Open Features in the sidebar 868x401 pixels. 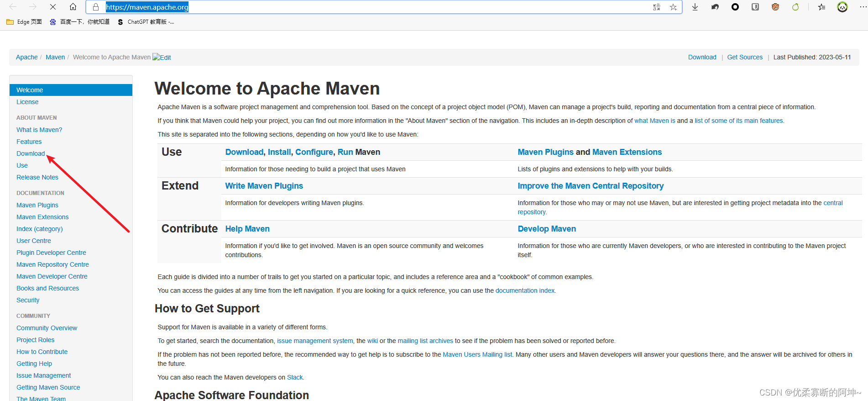click(x=29, y=142)
